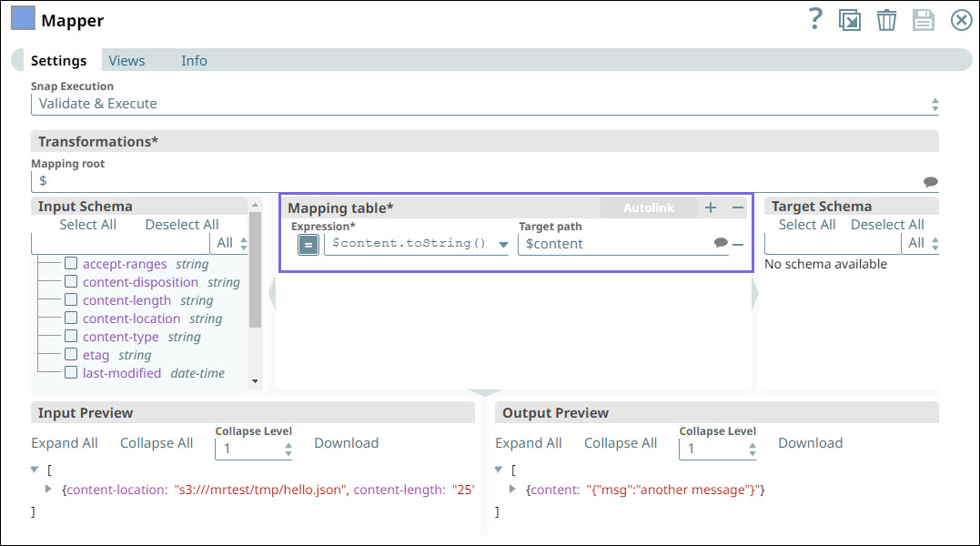Open the Mapper help question mark icon
Image resolution: width=980 pixels, height=546 pixels.
click(x=815, y=19)
